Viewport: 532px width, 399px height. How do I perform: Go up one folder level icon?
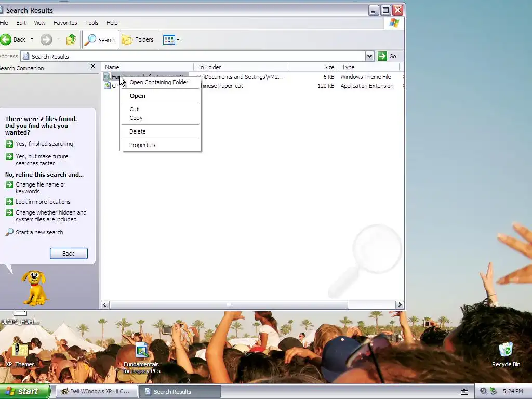(71, 39)
